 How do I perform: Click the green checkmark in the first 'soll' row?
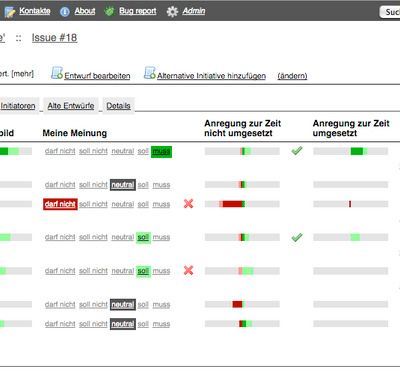click(297, 237)
